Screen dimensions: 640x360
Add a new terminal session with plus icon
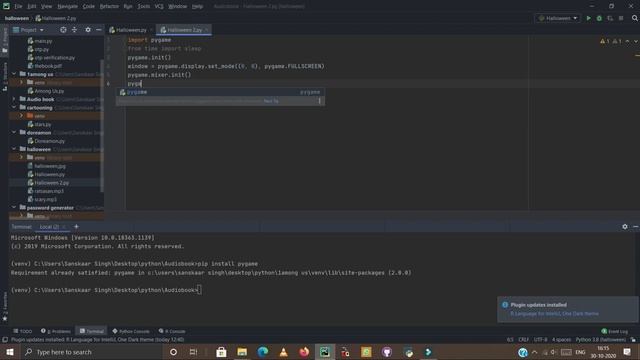76,227
